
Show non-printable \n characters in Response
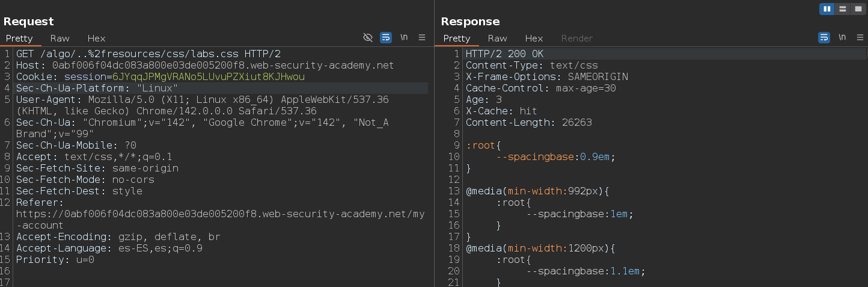842,37
